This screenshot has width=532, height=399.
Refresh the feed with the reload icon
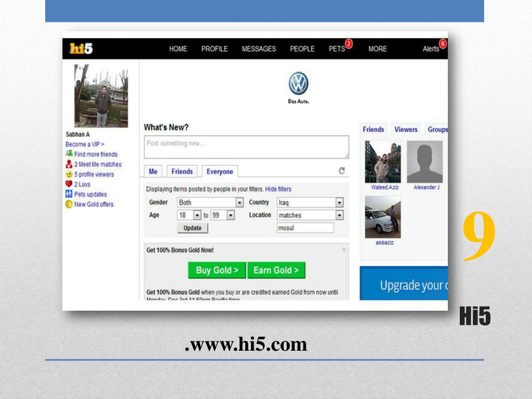pyautogui.click(x=342, y=170)
